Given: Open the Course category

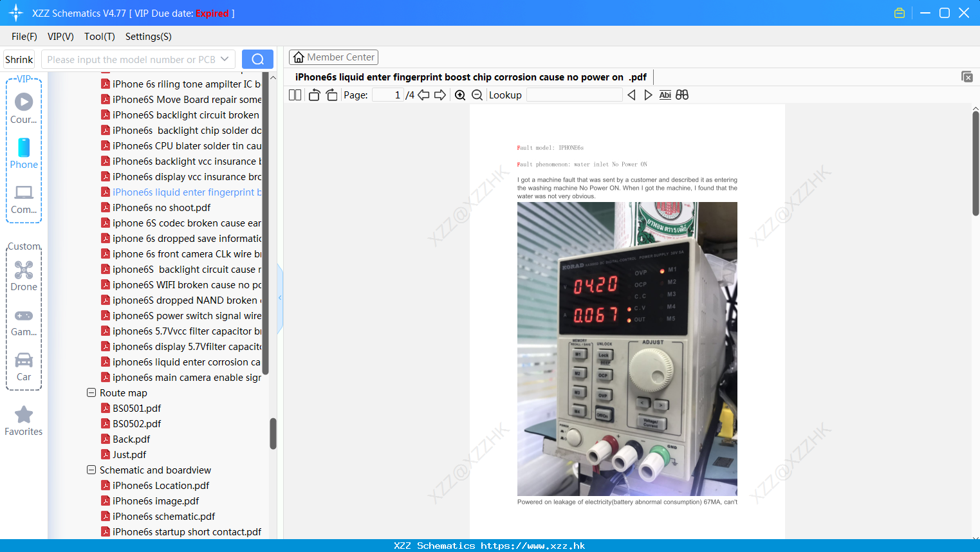Looking at the screenshot, I should tap(24, 109).
